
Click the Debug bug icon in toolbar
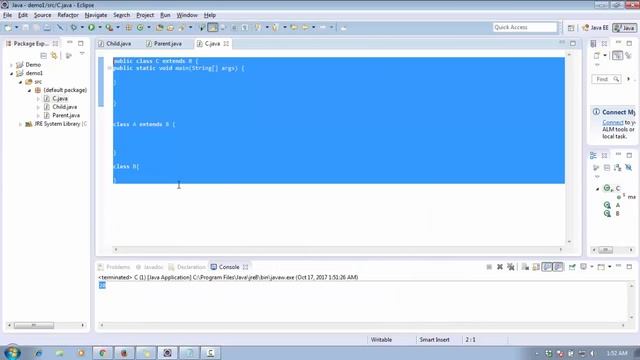[x=73, y=27]
